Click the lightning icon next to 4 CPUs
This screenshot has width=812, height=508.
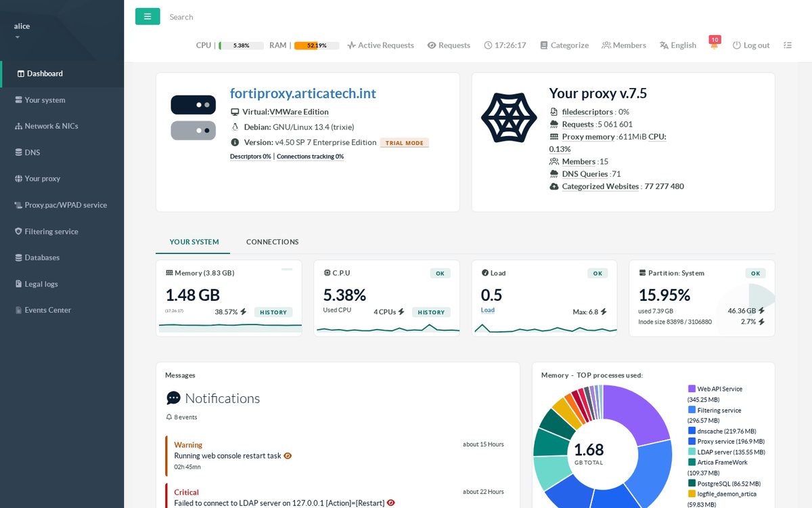[x=401, y=312]
